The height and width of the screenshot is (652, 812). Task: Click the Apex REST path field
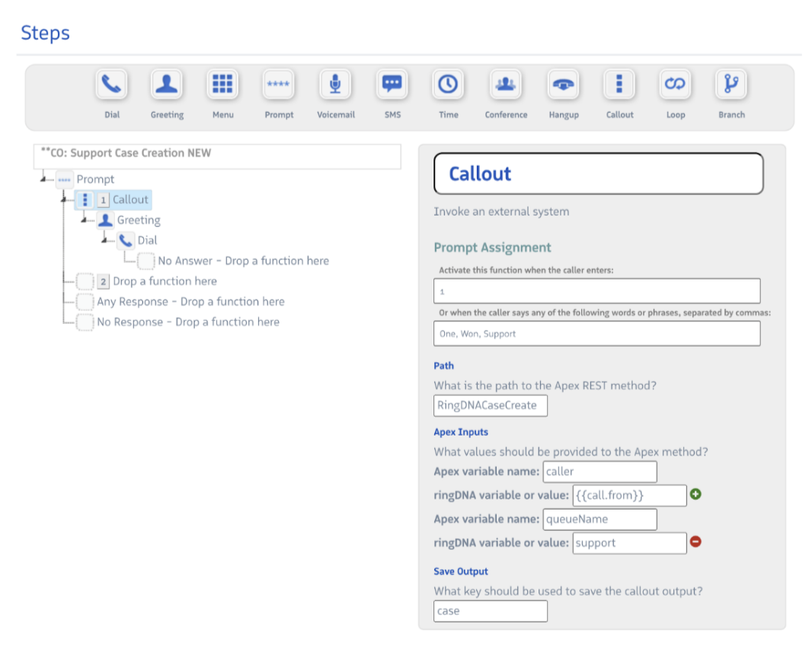(x=490, y=405)
